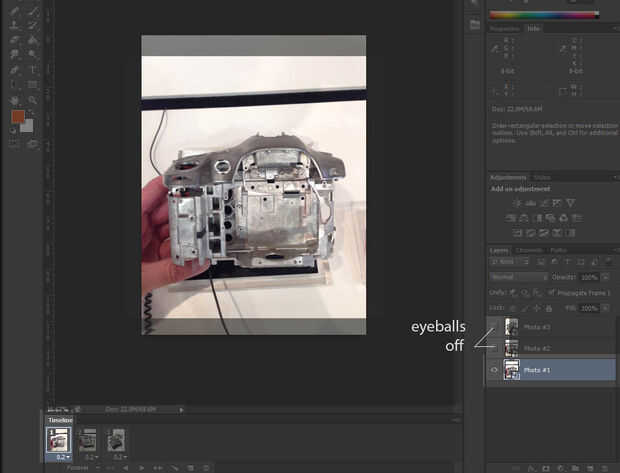Duplicate the selected timeline frame

point(190,468)
